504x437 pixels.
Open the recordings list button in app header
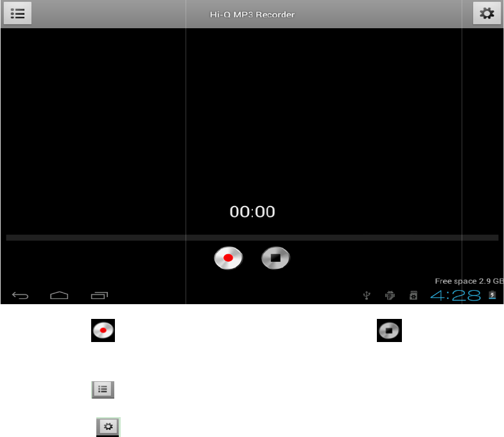click(x=18, y=13)
